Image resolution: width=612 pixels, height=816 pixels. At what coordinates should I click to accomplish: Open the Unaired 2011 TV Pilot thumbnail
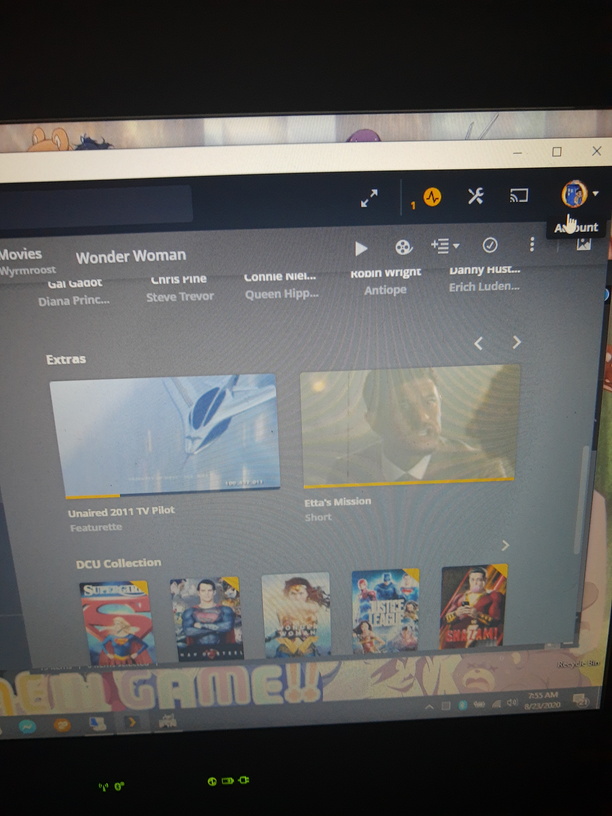pos(165,435)
